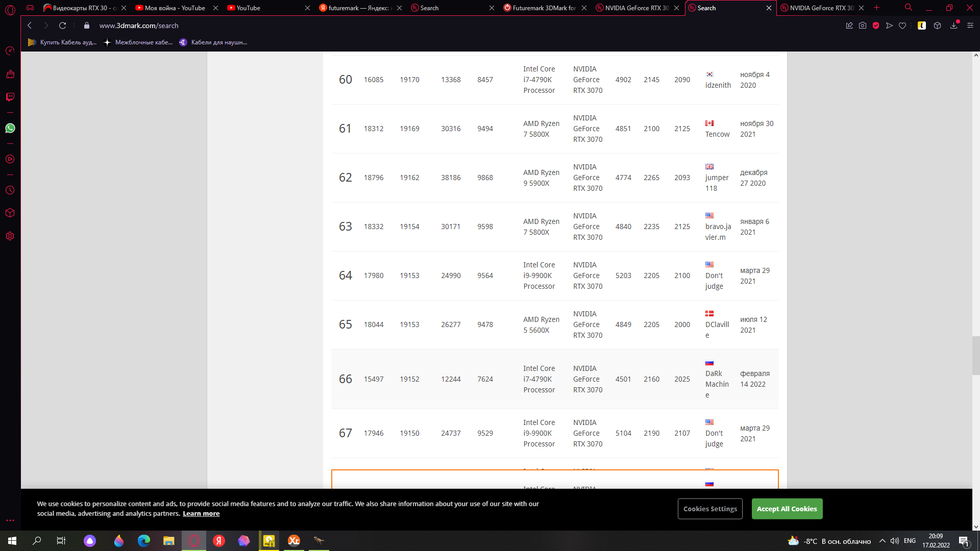Open Twitch in Opera sidebar
The image size is (980, 551).
[10, 97]
